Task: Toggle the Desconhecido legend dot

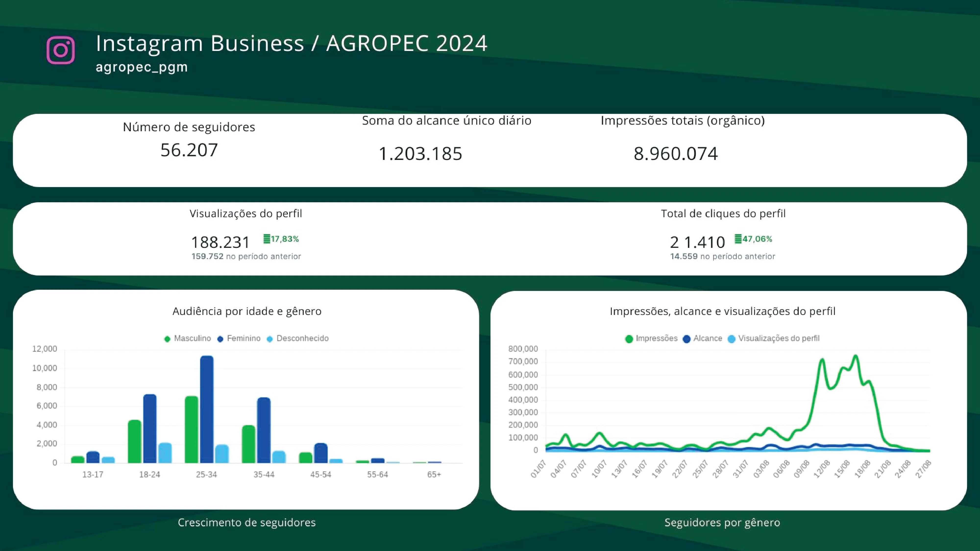Action: tap(270, 339)
